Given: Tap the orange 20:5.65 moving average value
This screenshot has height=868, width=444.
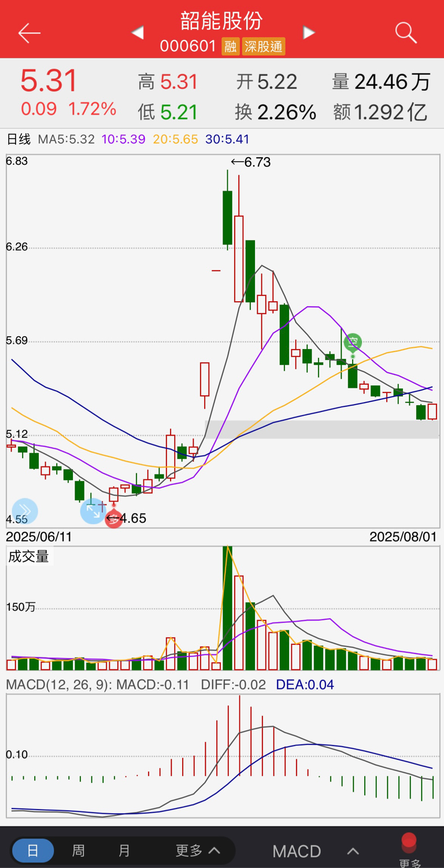Looking at the screenshot, I should [x=175, y=139].
